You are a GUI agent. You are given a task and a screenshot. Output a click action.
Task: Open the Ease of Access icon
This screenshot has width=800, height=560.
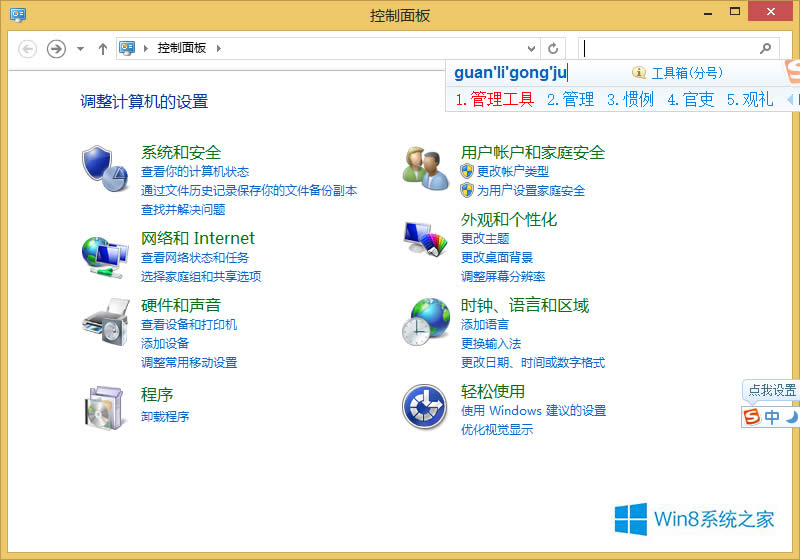(425, 406)
